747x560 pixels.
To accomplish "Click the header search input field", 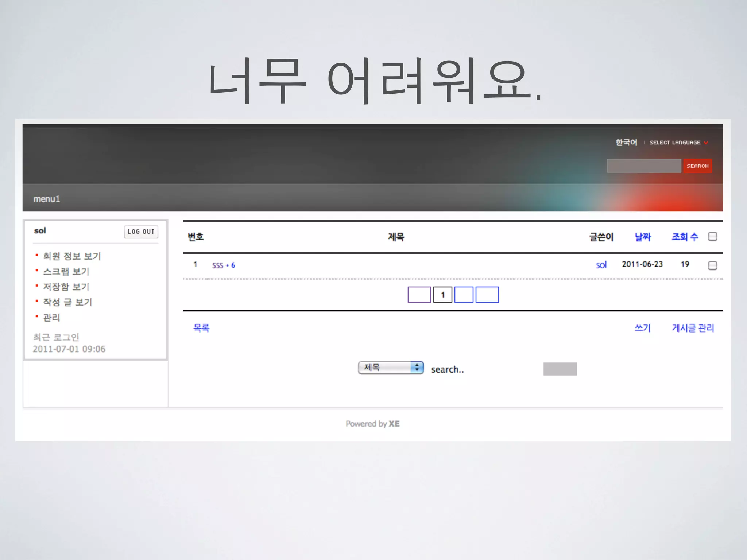I will click(x=644, y=166).
